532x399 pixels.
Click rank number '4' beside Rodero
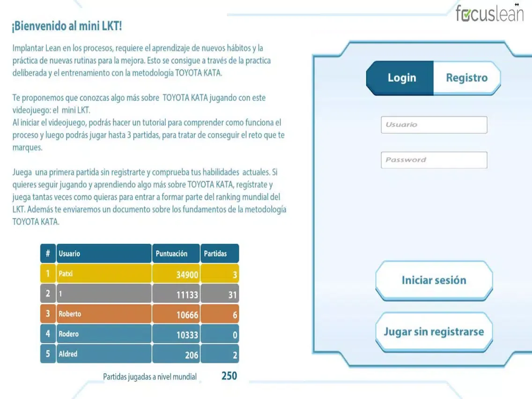pyautogui.click(x=48, y=334)
